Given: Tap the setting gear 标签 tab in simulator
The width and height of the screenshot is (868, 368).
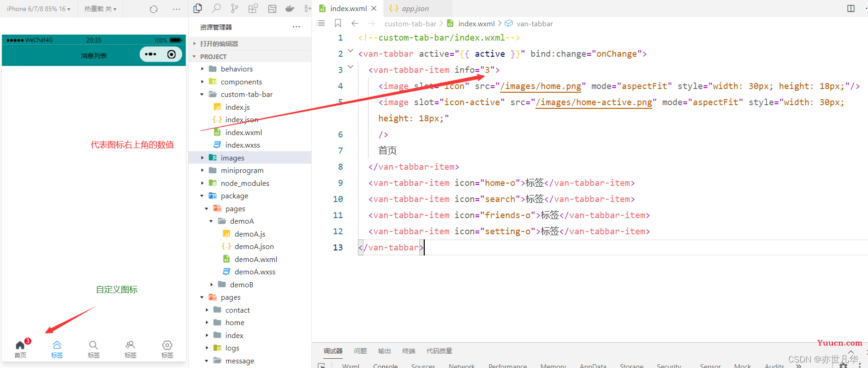Looking at the screenshot, I should [167, 349].
